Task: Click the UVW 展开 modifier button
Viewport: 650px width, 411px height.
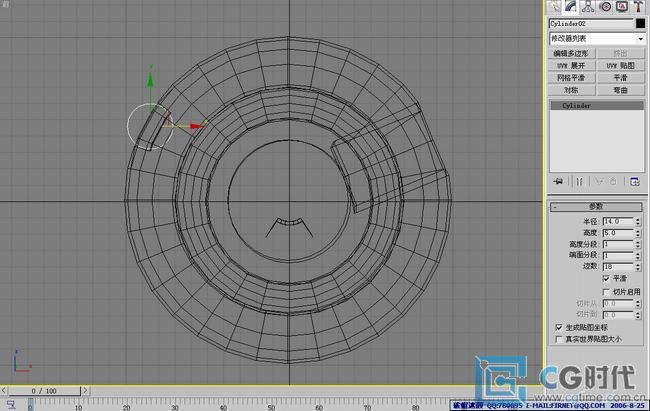Action: click(x=571, y=66)
